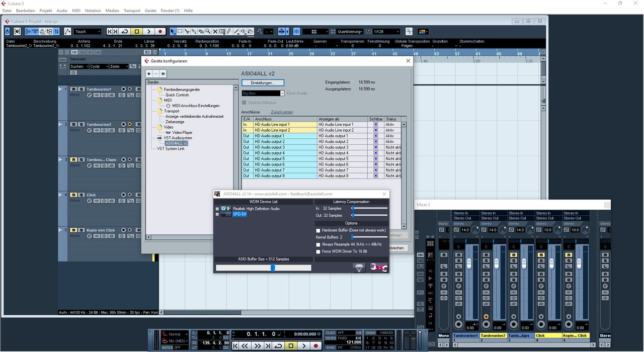The height and width of the screenshot is (352, 644).
Task: Click the add device plus button
Action: tap(149, 74)
